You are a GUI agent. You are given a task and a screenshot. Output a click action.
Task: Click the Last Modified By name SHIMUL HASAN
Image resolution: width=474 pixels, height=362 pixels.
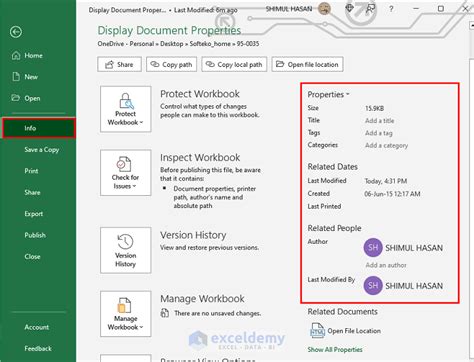coord(414,286)
